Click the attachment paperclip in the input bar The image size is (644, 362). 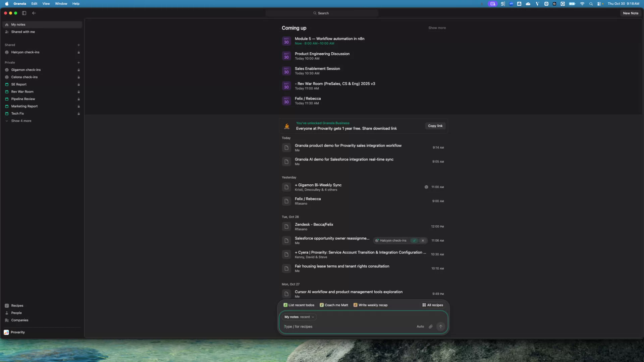pyautogui.click(x=430, y=326)
